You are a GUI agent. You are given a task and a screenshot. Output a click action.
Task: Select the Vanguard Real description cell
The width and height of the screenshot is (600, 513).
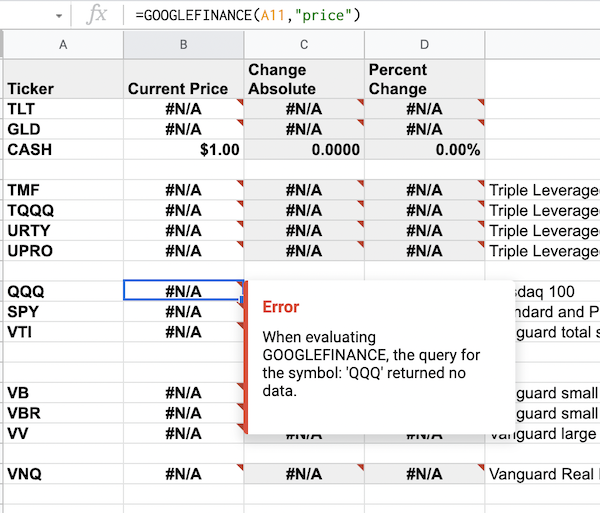[542, 475]
